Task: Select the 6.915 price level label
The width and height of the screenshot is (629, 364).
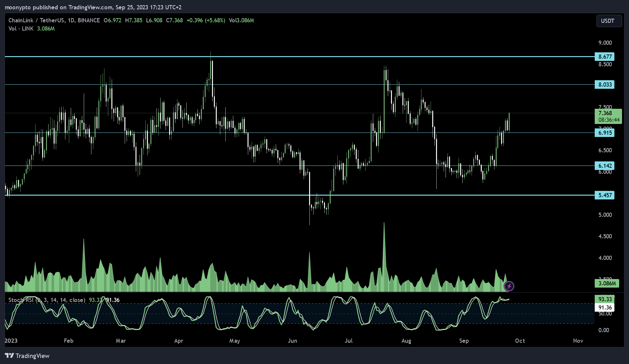Action: [605, 133]
